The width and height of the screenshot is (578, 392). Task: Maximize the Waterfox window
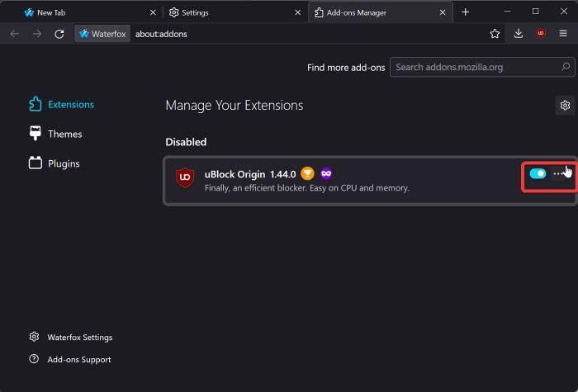pyautogui.click(x=536, y=12)
